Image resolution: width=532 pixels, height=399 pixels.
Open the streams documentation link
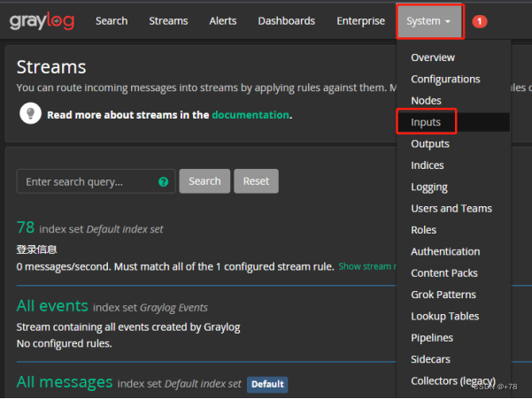(x=251, y=115)
